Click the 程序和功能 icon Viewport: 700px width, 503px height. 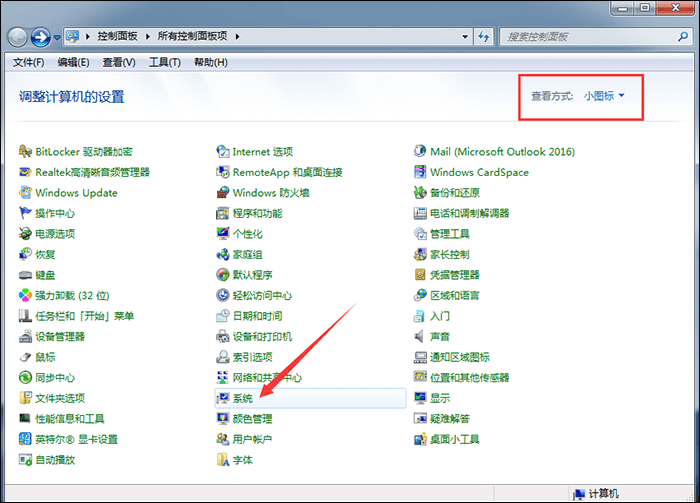222,213
